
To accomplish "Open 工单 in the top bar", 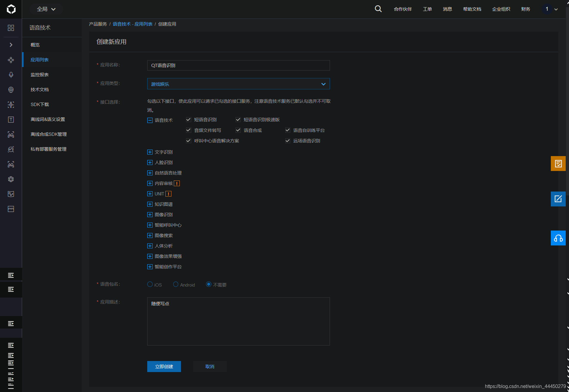I will click(x=427, y=9).
